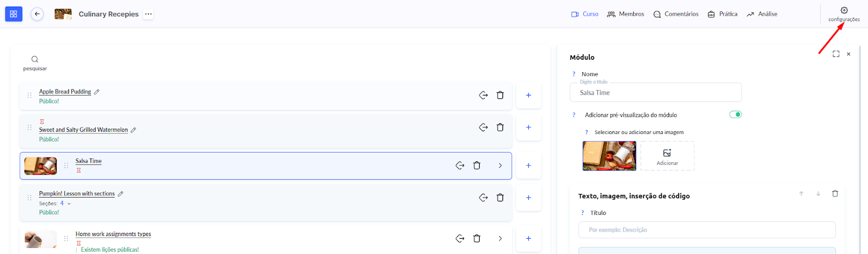The image size is (868, 254).
Task: Click the Salsa Time move/share icon
Action: pos(460,166)
